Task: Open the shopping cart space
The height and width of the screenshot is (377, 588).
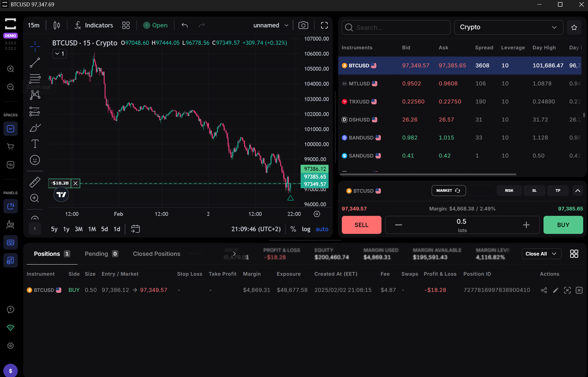Action: pos(11,147)
